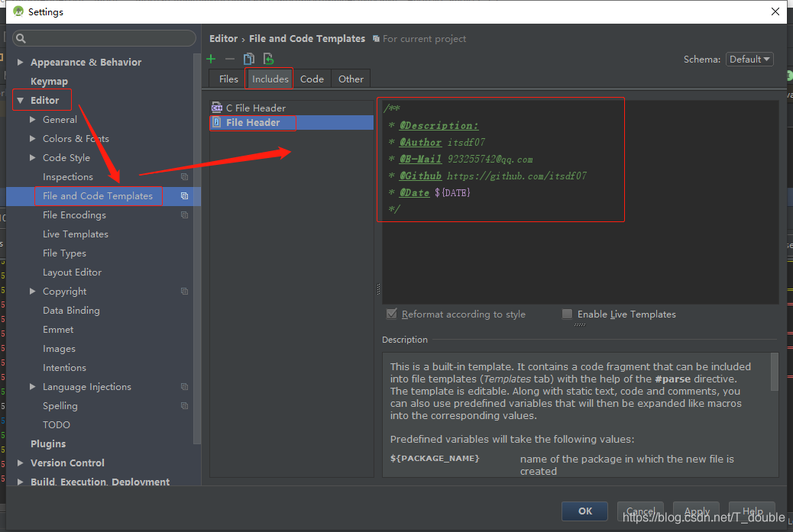Click project-level icon beside Spelling
The height and width of the screenshot is (532, 793).
(x=185, y=406)
